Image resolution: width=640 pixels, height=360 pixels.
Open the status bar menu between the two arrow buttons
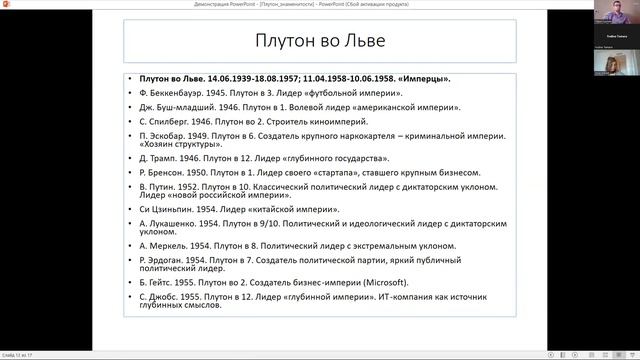click(x=563, y=355)
